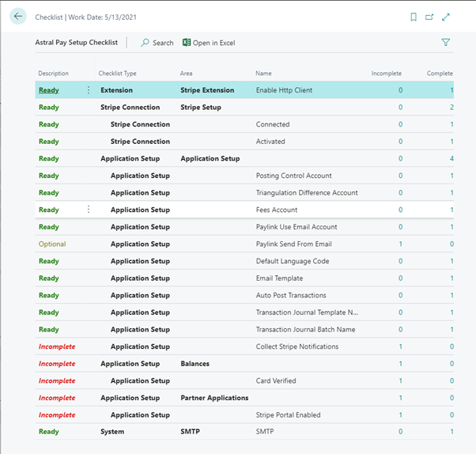Screen dimensions: 476x454
Task: Click the Search magnifier icon
Action: tap(145, 43)
